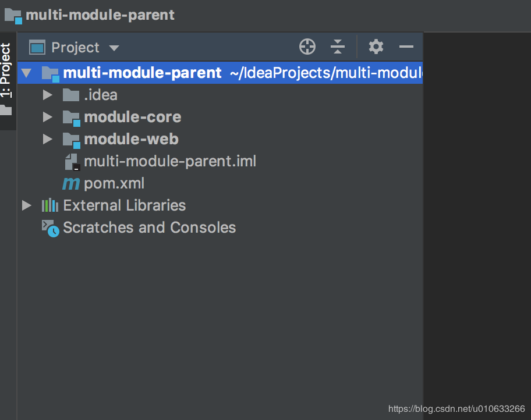
Task: Expand the module-core tree arrow
Action: point(48,118)
